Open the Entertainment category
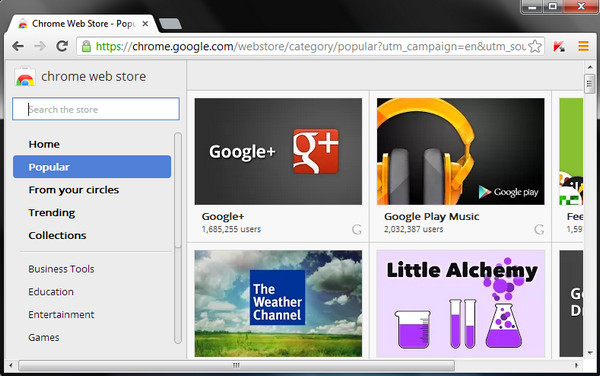600x376 pixels. pos(61,314)
